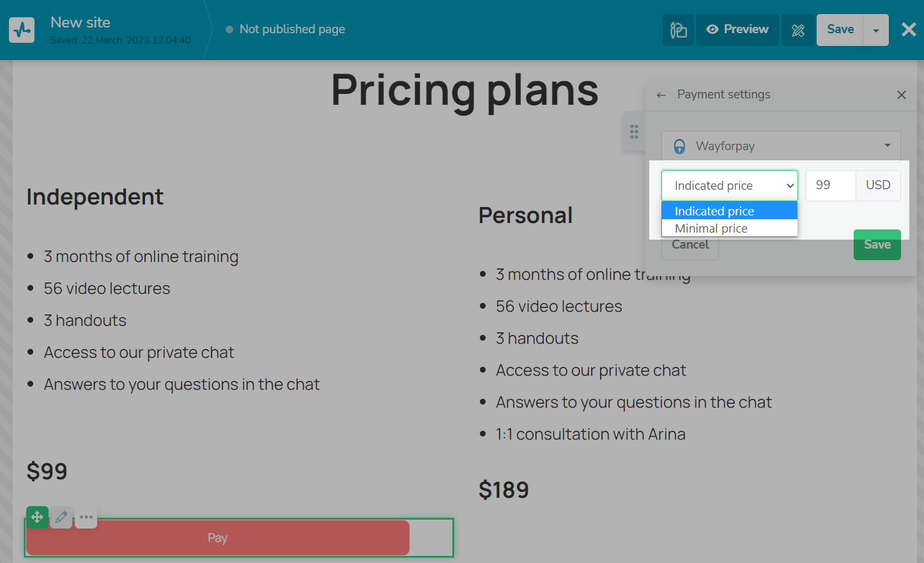The image size is (924, 563).
Task: Open the three-dots more options on Pay element
Action: coord(86,517)
